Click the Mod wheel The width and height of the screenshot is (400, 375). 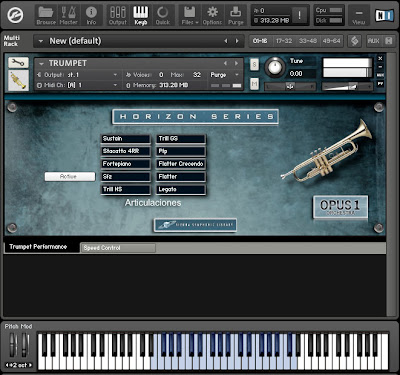click(25, 344)
